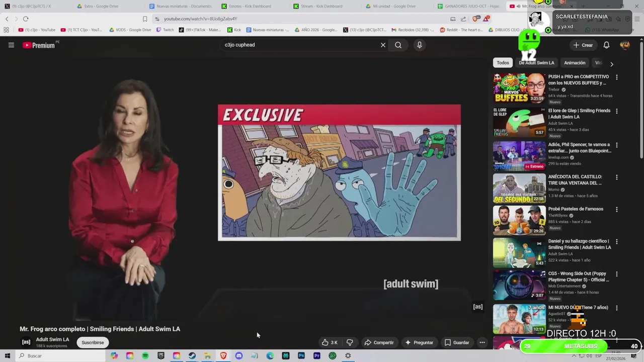Open Steam from the taskbar
The height and width of the screenshot is (362, 644).
(x=192, y=355)
